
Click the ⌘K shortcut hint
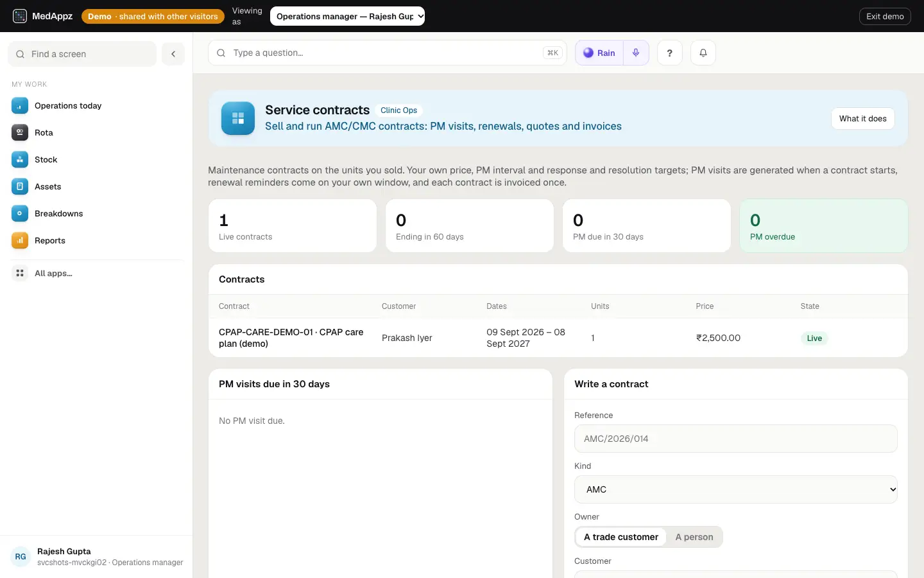[x=552, y=53]
